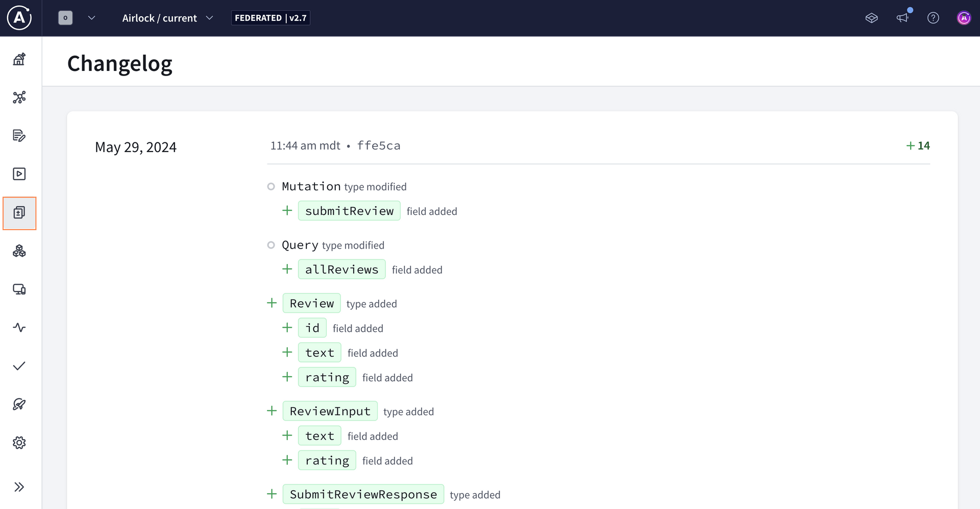Open announcements via the megaphone icon
The width and height of the screenshot is (980, 509).
tap(902, 17)
